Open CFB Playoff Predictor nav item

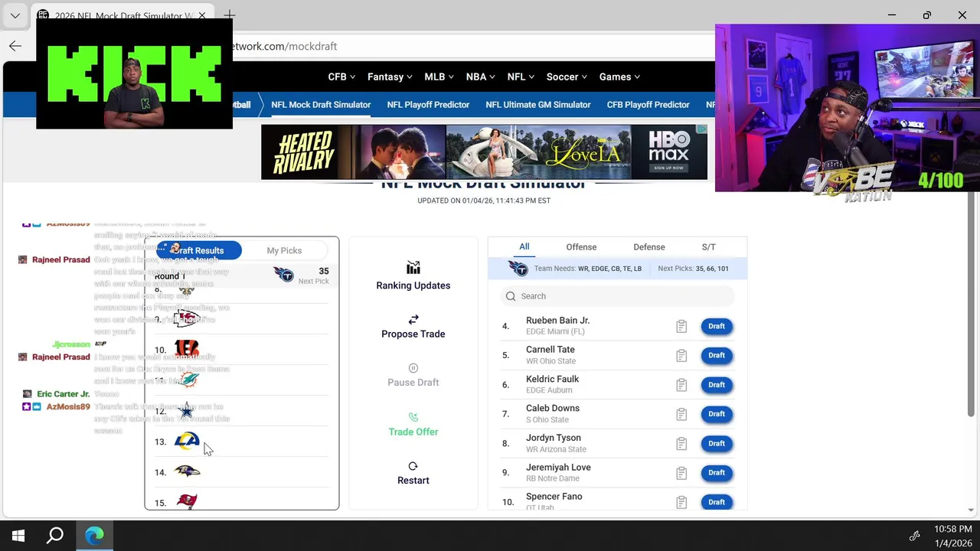pyautogui.click(x=648, y=105)
